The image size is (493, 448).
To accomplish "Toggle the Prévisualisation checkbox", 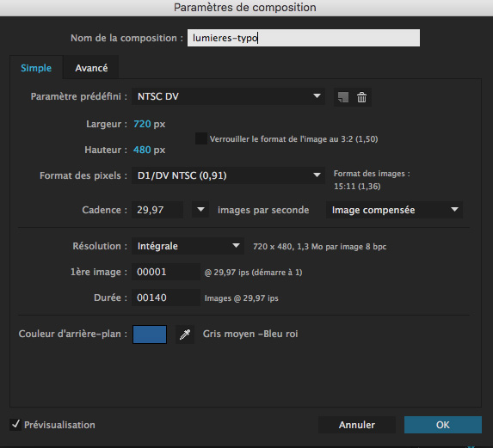I will (15, 425).
